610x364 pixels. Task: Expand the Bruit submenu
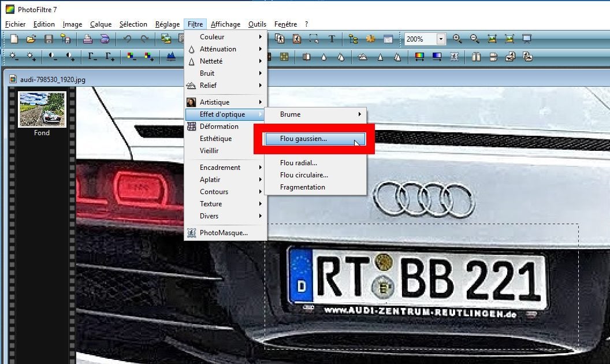[226, 73]
